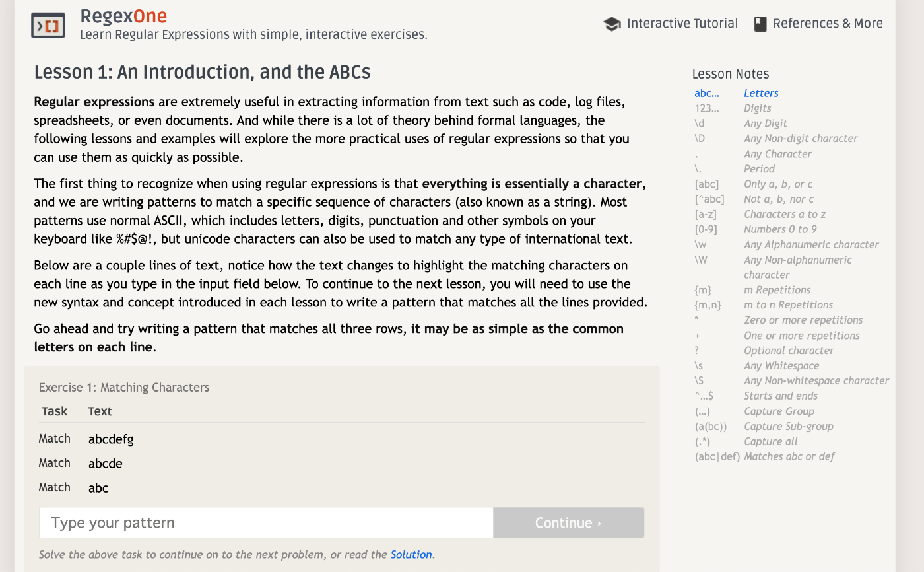The width and height of the screenshot is (924, 572).
Task: Click the {m,n} symbol in Lesson Notes
Action: 708,305
